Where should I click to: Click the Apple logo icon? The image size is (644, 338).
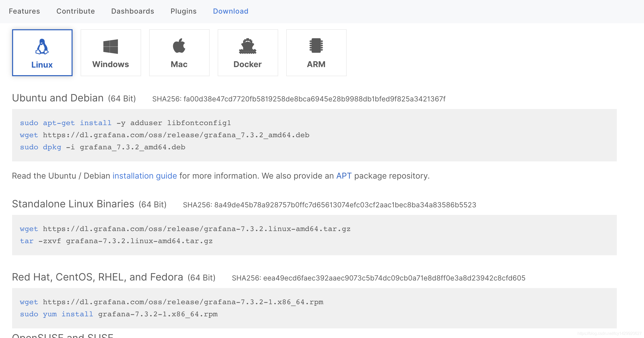coord(179,46)
